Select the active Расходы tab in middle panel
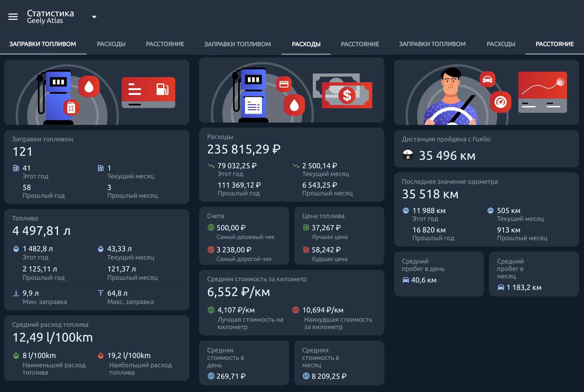Image resolution: width=584 pixels, height=392 pixels. point(306,44)
